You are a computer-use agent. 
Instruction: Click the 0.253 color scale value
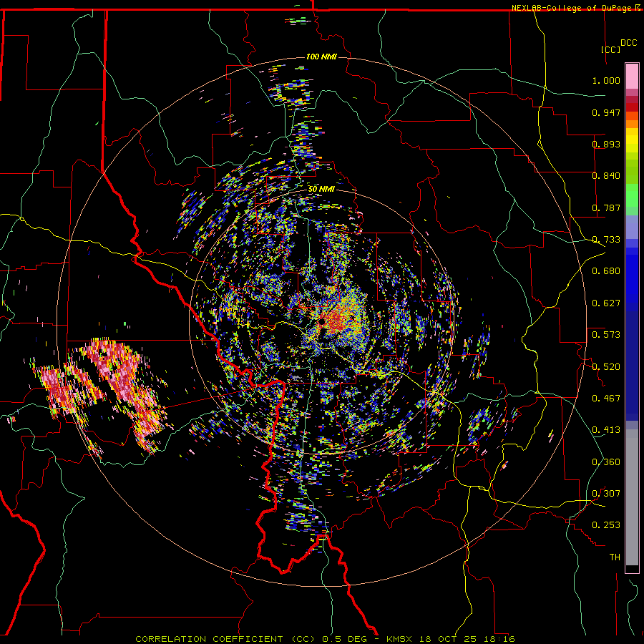click(606, 525)
